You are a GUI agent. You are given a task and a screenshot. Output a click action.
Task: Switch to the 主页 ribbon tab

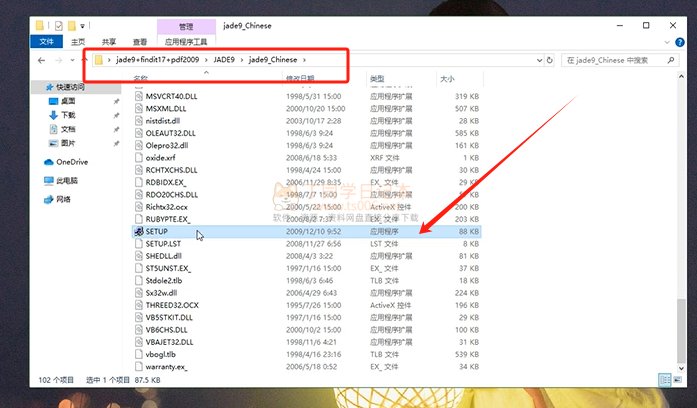click(x=78, y=42)
